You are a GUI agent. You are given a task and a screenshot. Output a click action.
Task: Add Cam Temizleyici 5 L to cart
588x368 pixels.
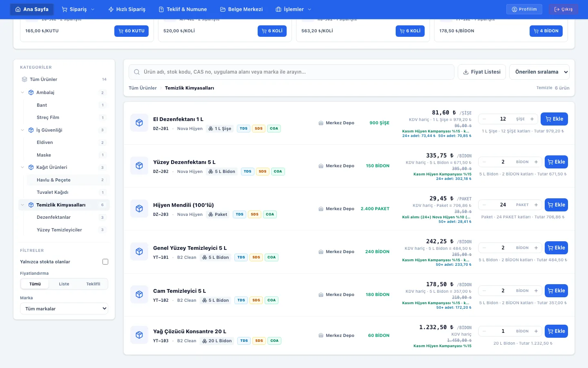(556, 291)
